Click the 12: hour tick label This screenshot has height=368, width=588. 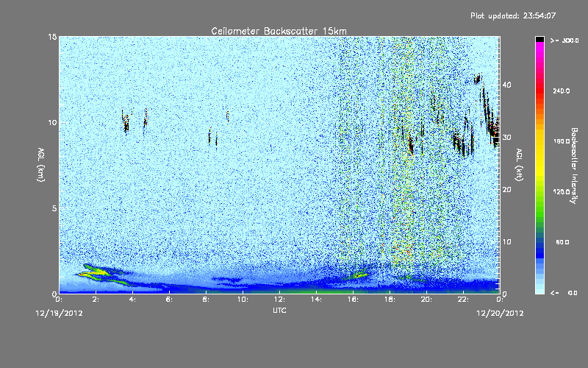[279, 300]
